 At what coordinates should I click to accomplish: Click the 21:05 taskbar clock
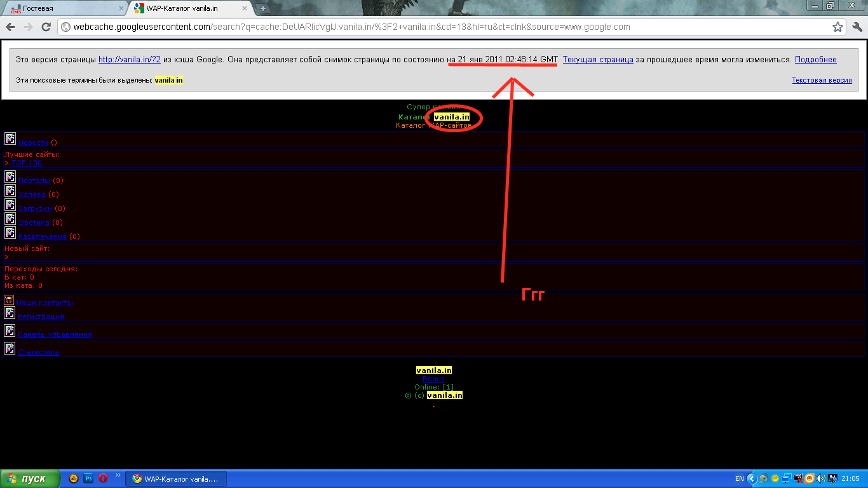[851, 478]
